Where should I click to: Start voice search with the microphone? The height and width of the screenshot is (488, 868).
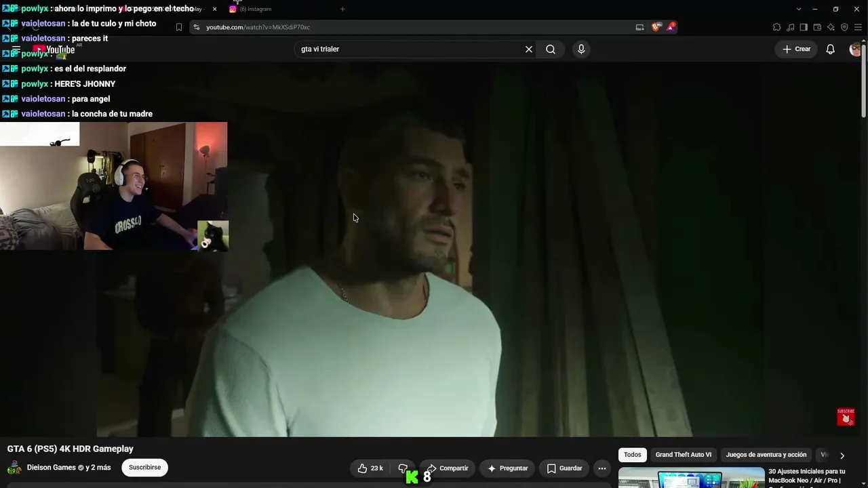581,49
